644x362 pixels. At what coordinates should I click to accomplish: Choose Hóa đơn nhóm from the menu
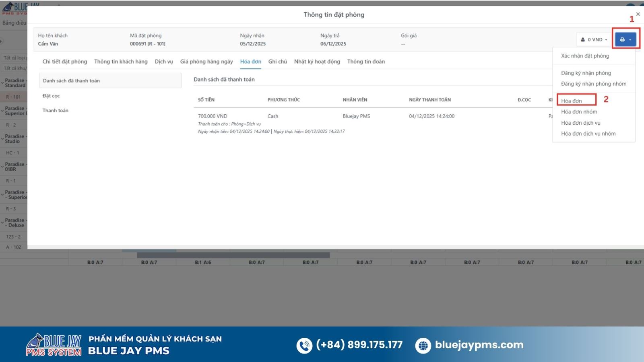point(579,112)
